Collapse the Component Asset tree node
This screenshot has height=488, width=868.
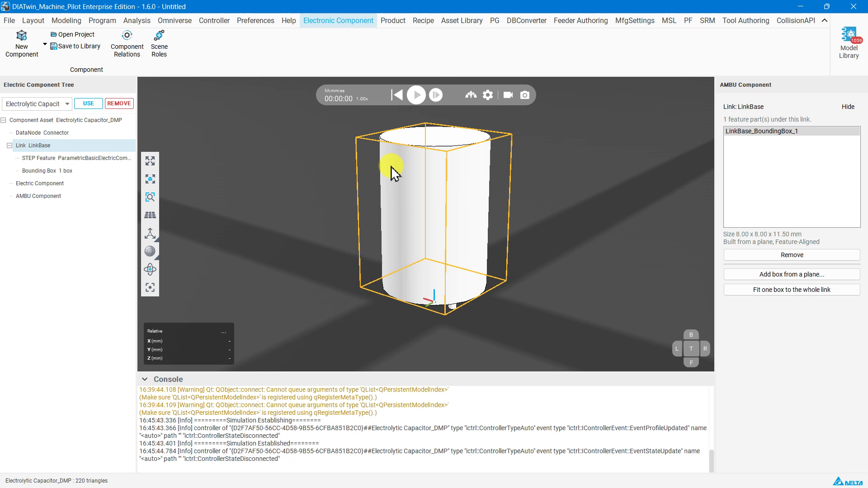pos(4,120)
